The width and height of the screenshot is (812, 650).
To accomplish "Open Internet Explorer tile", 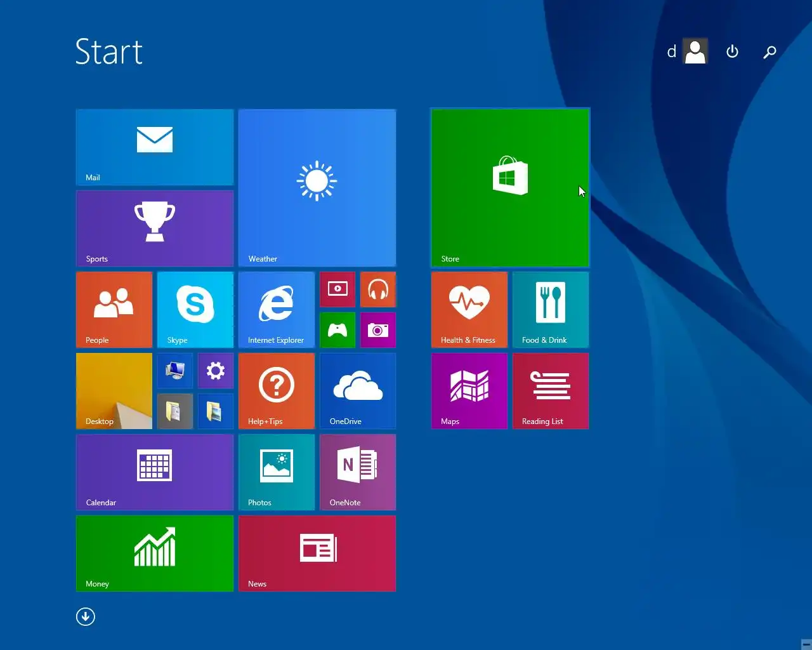I will coord(277,310).
